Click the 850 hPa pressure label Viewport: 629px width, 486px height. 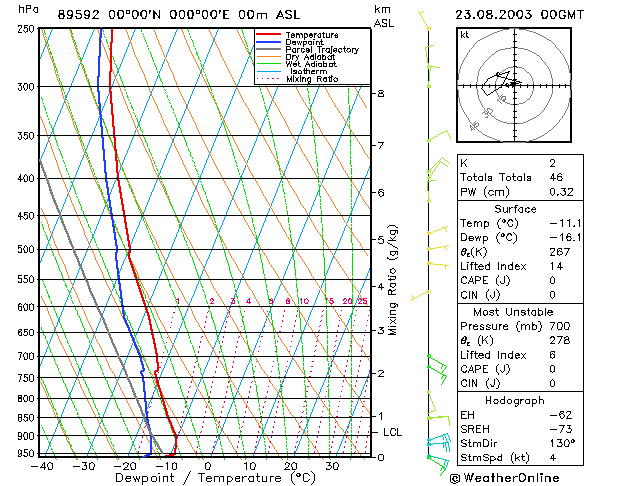(26, 418)
